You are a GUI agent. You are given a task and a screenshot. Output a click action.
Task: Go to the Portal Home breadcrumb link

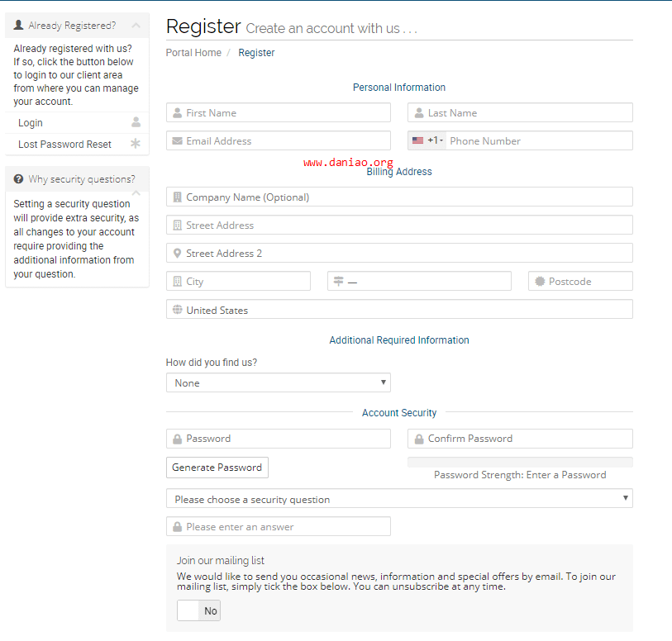click(193, 53)
